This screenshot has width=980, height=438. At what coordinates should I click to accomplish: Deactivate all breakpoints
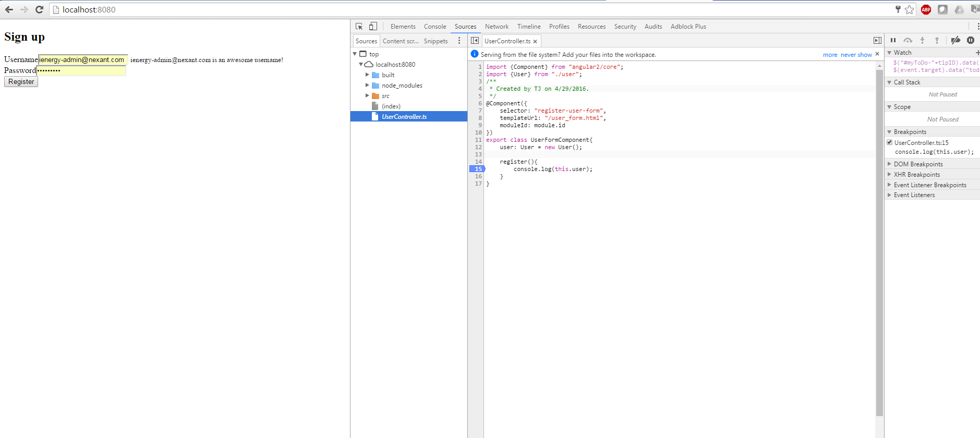point(955,40)
